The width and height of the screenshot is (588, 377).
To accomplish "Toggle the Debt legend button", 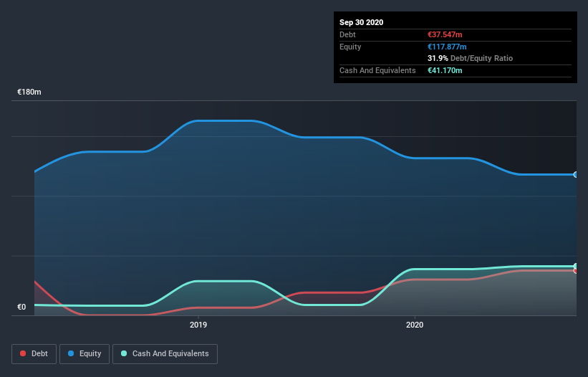I will (34, 354).
